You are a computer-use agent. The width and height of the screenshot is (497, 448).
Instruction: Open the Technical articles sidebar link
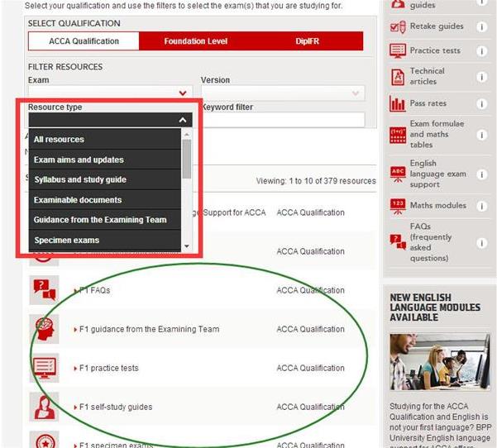coord(427,76)
